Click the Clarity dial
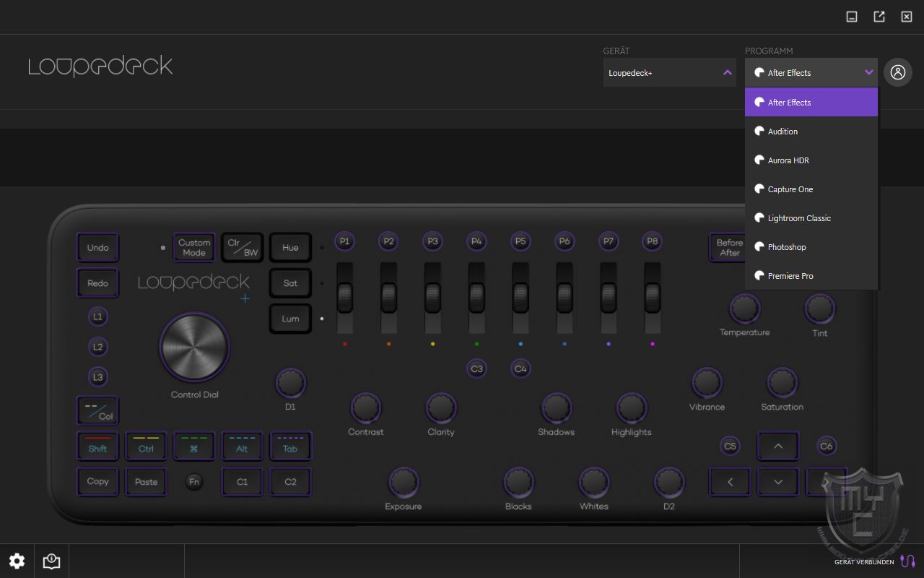Screen dimensions: 924x578 (x=441, y=408)
